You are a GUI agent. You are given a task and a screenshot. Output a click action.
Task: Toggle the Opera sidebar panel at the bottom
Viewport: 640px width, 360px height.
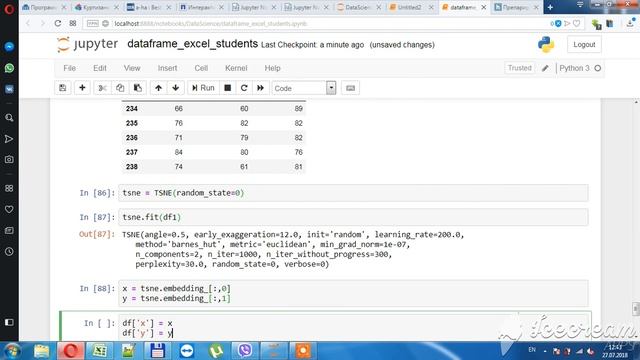pos(9,322)
